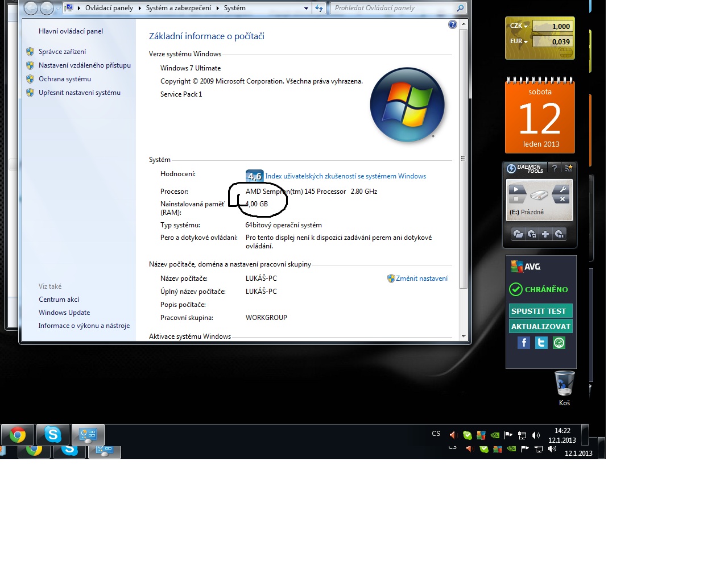The image size is (728, 582).
Task: Open help with the blue question mark icon
Action: coord(453,24)
